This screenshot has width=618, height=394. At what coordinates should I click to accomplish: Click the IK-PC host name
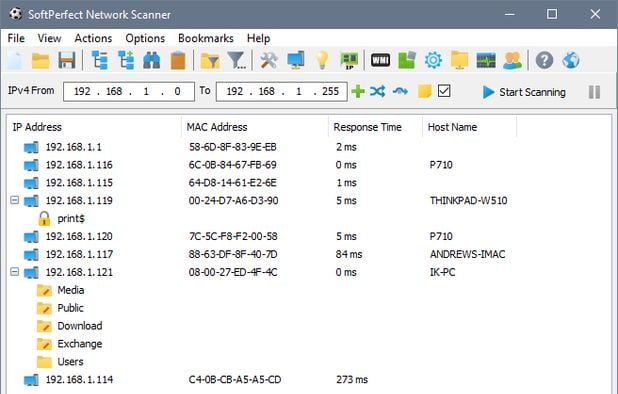tap(442, 272)
